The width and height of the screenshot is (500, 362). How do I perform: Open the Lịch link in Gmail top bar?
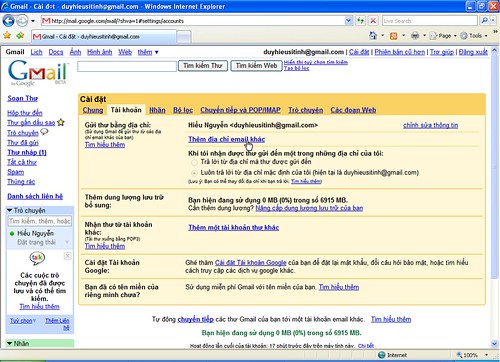pyautogui.click(x=36, y=52)
